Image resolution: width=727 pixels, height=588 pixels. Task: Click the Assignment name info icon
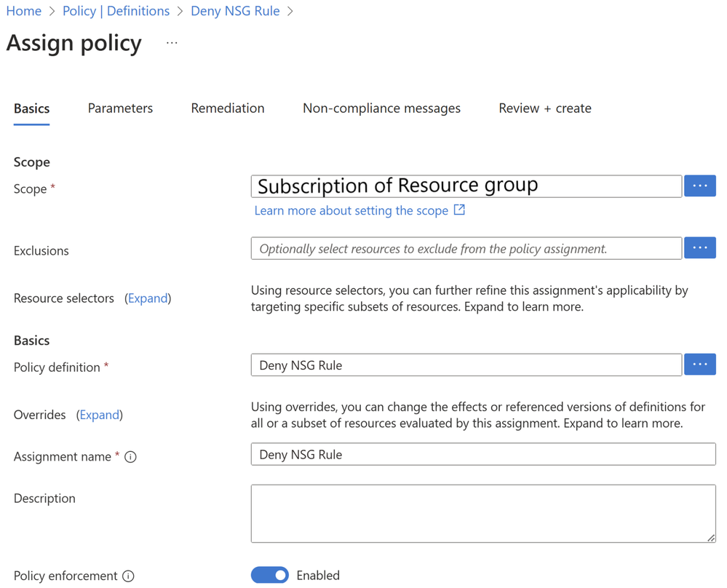click(131, 457)
